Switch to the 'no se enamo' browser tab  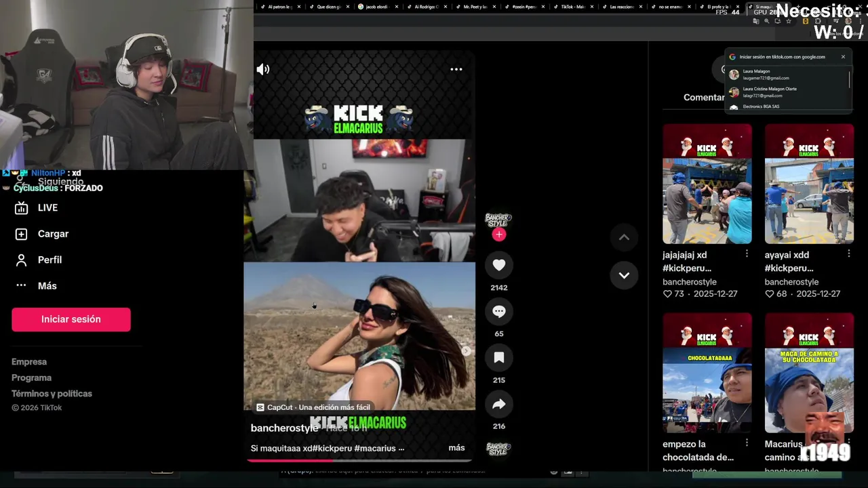(670, 7)
